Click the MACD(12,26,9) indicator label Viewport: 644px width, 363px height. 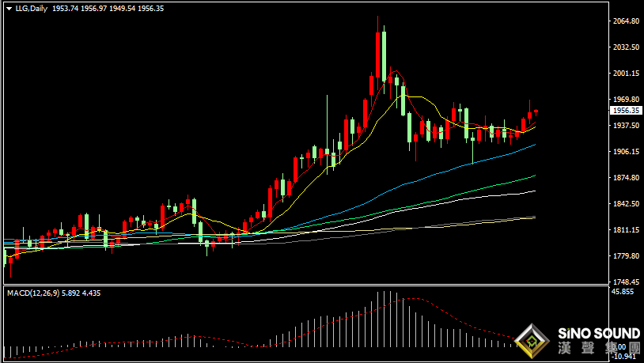[33, 293]
